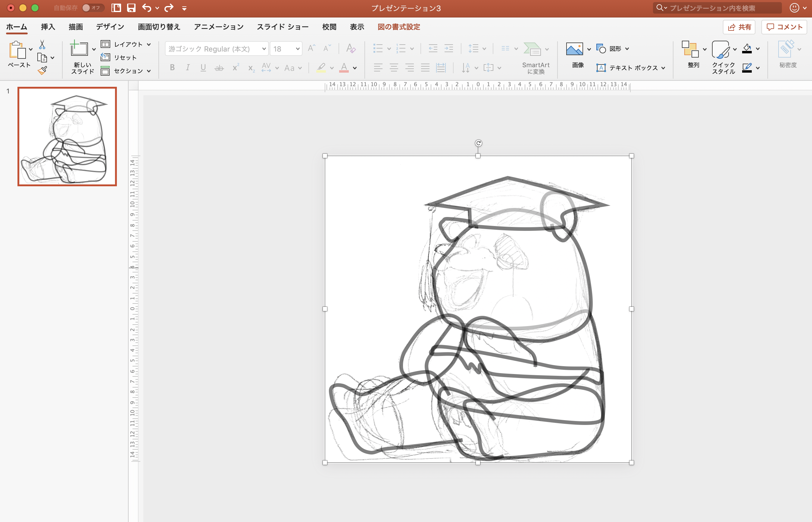This screenshot has height=522, width=812.
Task: Click the プレゼンテーション内を検索 search field
Action: click(x=717, y=8)
